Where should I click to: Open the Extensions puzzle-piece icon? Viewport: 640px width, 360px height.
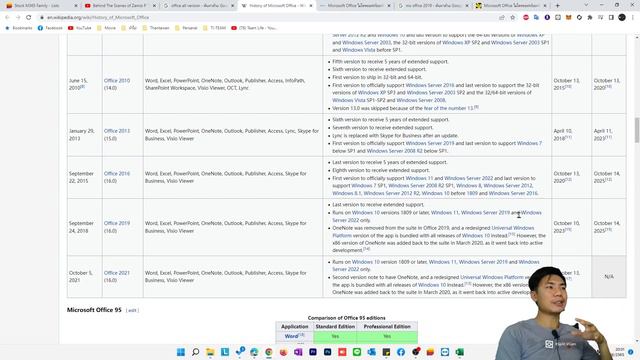(x=590, y=18)
